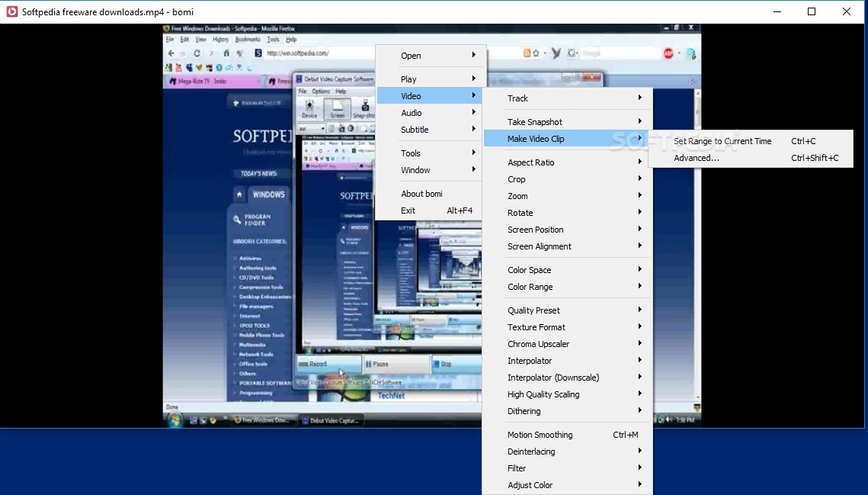The height and width of the screenshot is (495, 868).
Task: Click the bomi app icon in title bar
Action: pyautogui.click(x=11, y=11)
